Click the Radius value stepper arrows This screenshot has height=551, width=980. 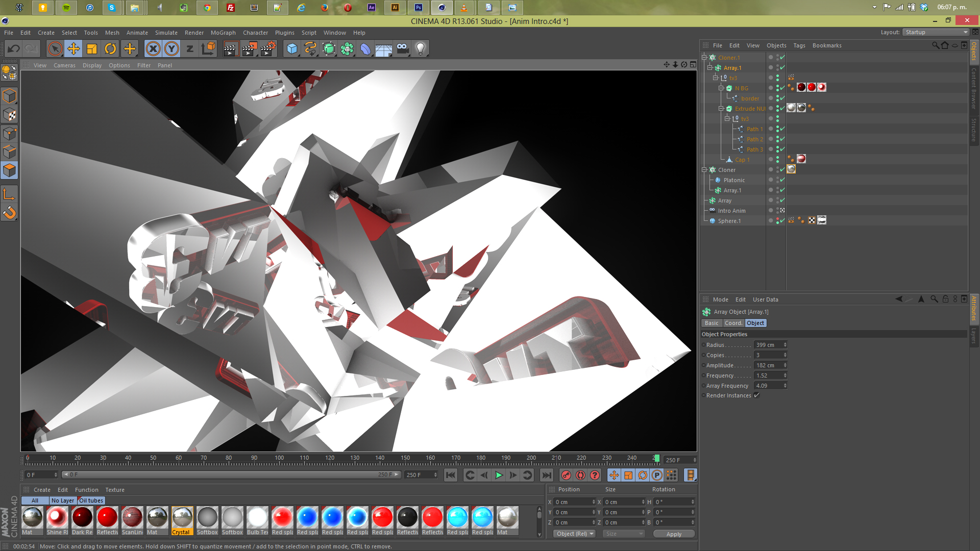785,345
